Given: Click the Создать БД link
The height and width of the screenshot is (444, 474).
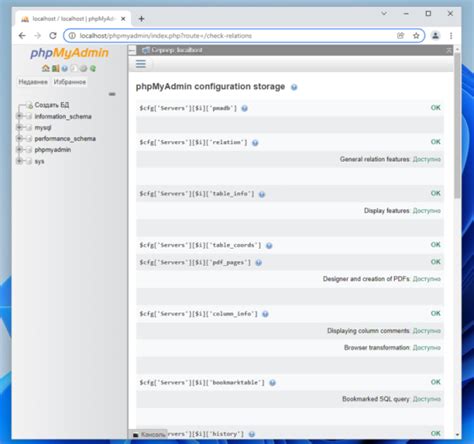Looking at the screenshot, I should [52, 105].
